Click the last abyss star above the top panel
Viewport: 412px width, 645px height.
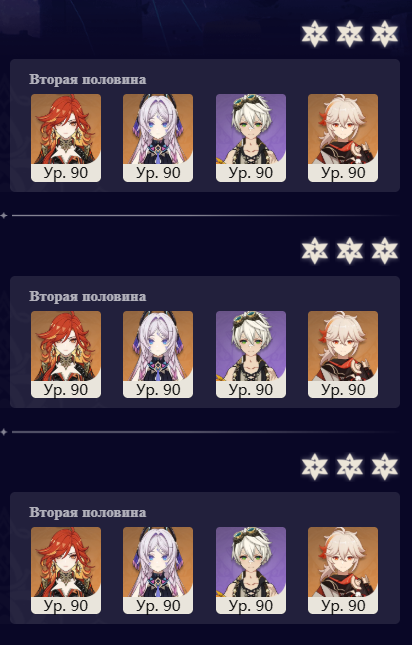pos(385,34)
